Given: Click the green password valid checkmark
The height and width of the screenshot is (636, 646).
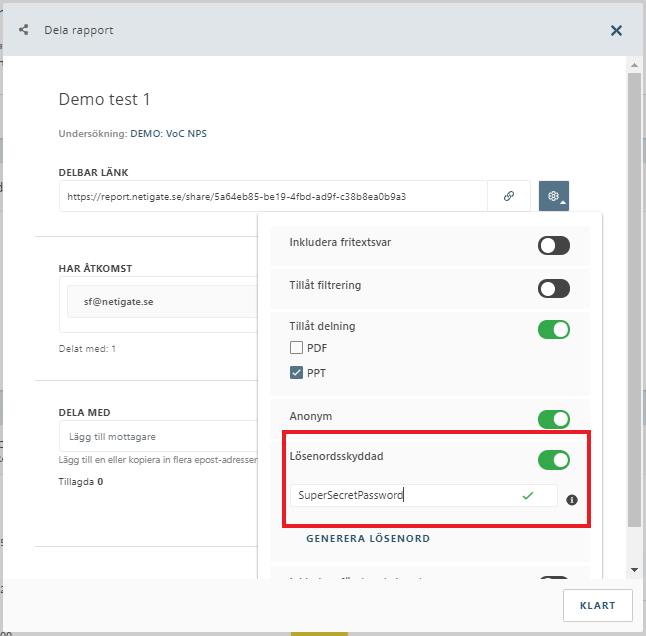Looking at the screenshot, I should [528, 496].
